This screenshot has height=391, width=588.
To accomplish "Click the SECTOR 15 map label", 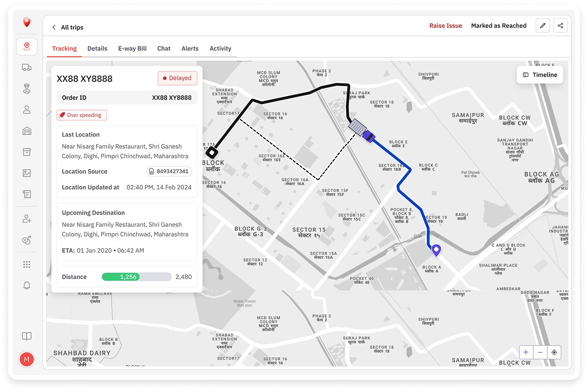I will pos(309,232).
